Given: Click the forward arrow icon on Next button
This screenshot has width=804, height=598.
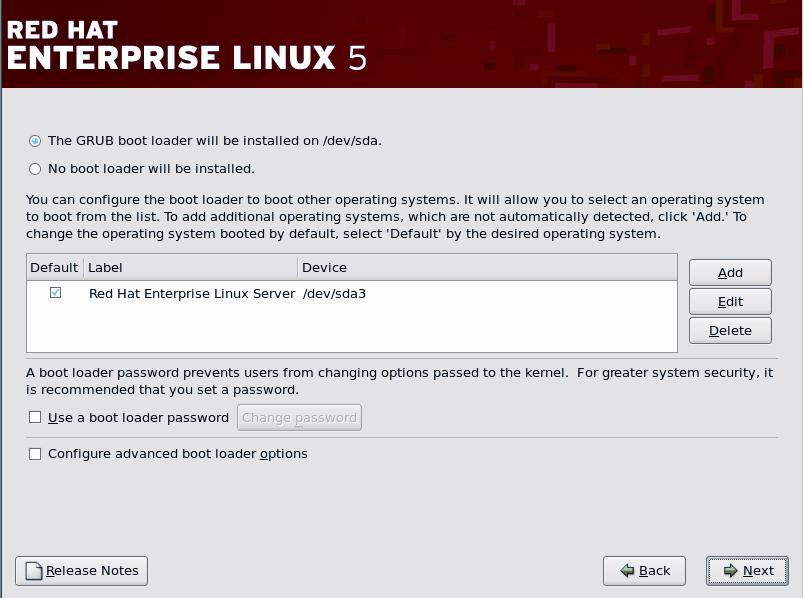Looking at the screenshot, I should pyautogui.click(x=729, y=571).
